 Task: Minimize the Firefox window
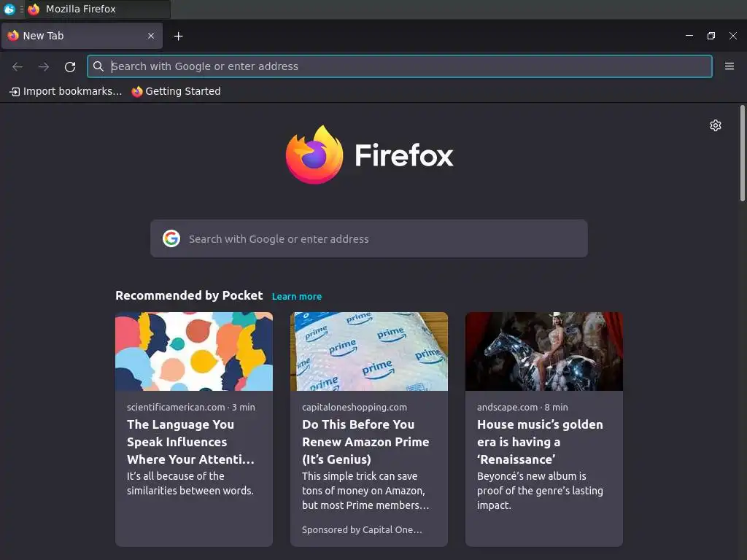coord(689,36)
